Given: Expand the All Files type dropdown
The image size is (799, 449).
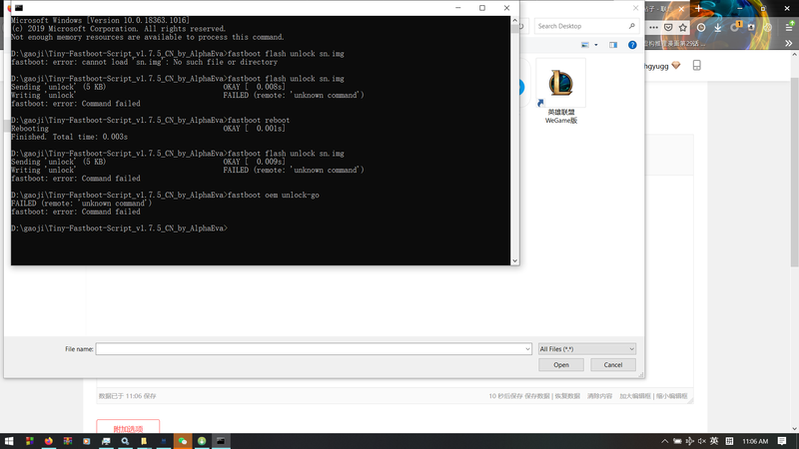Looking at the screenshot, I should (x=586, y=349).
